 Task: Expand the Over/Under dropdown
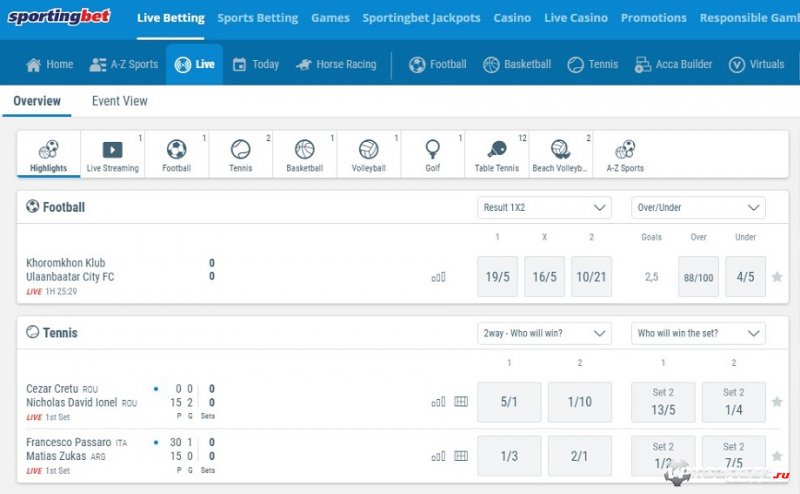coord(698,208)
